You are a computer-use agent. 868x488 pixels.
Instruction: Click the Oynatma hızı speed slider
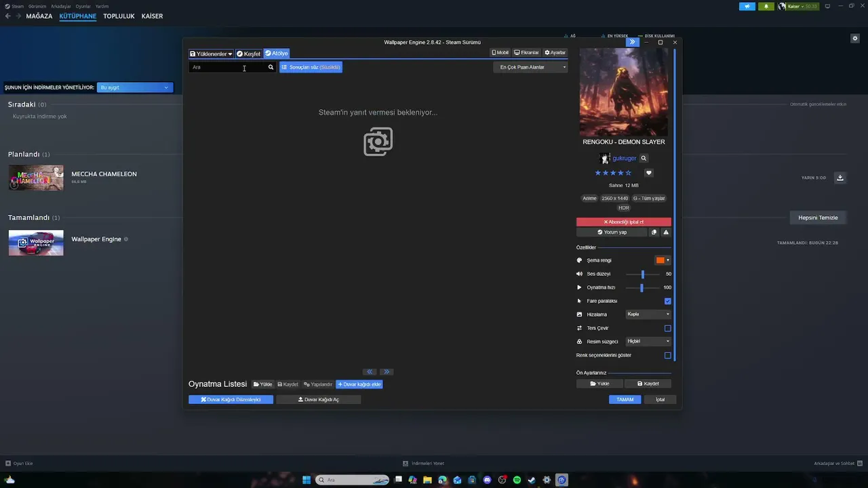coord(643,287)
